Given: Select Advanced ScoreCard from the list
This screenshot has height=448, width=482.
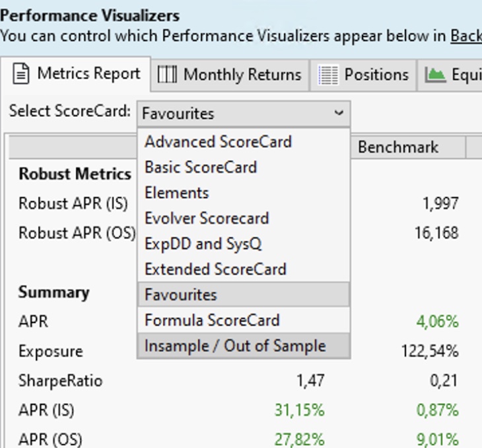Looking at the screenshot, I should pyautogui.click(x=218, y=141).
